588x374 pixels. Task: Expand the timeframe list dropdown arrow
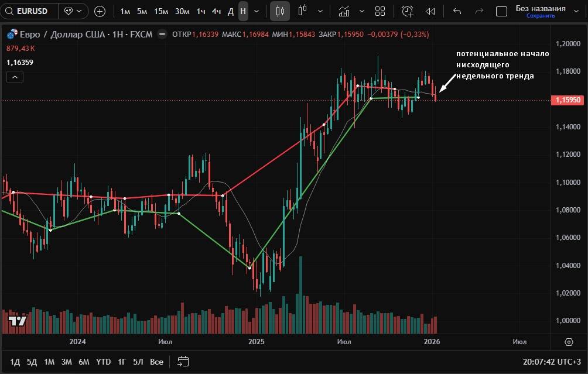tap(257, 11)
